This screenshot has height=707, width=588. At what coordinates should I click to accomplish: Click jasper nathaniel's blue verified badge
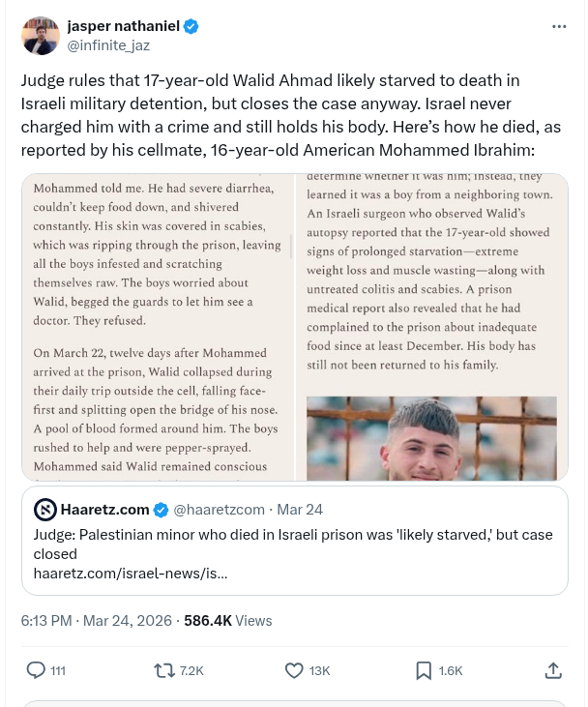tap(191, 27)
